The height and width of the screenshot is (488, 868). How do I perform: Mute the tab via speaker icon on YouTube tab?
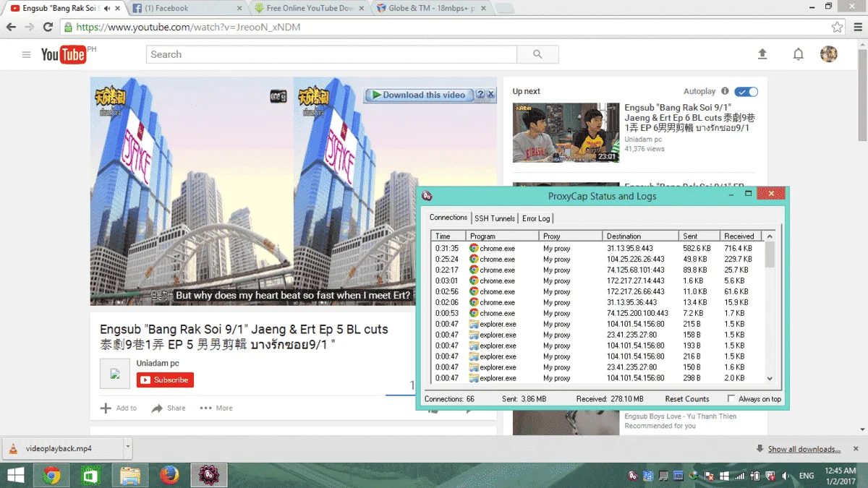click(107, 9)
